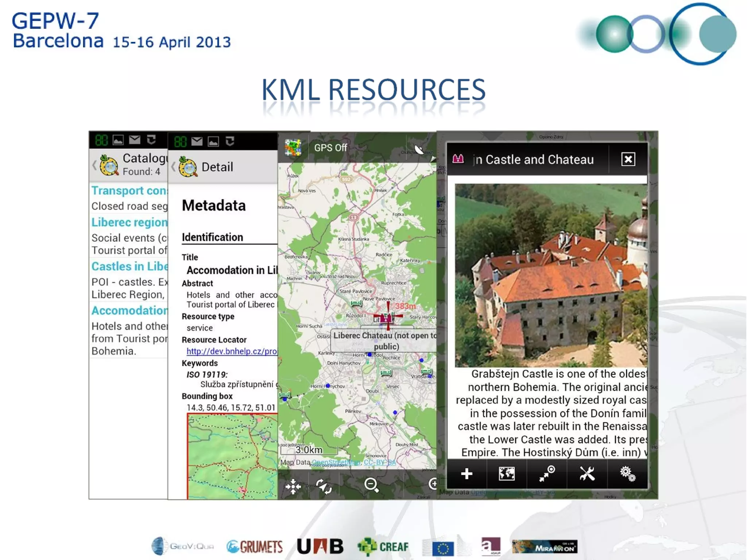Viewport: 747px width, 560px height.
Task: Close the Castle and Chateau popup
Action: [628, 159]
